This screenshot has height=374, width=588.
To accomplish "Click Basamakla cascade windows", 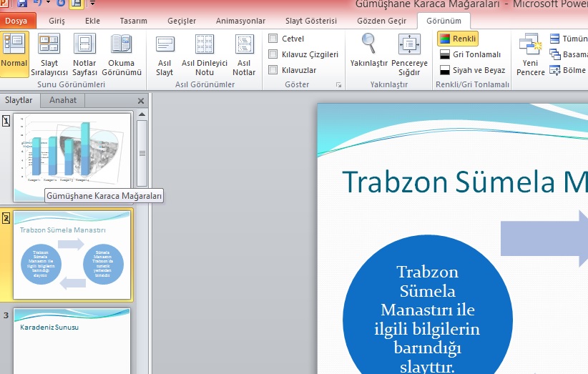I will (x=569, y=54).
